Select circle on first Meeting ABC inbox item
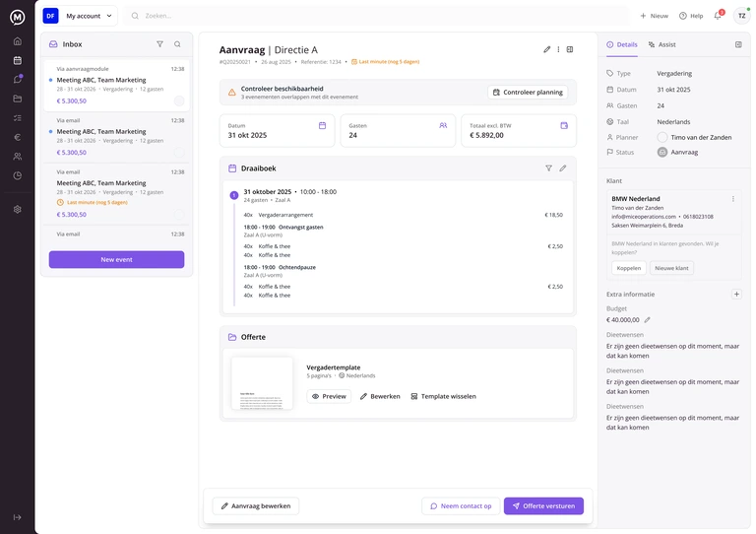 179,100
